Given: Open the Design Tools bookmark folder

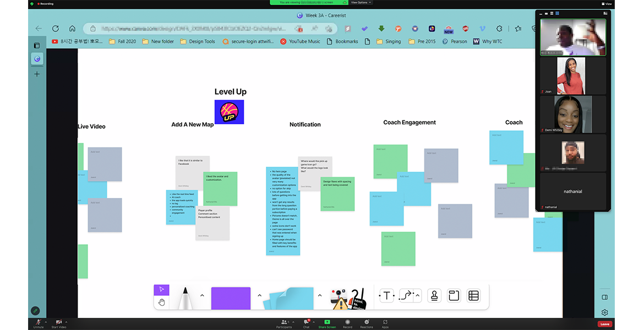Looking at the screenshot, I should pyautogui.click(x=197, y=41).
